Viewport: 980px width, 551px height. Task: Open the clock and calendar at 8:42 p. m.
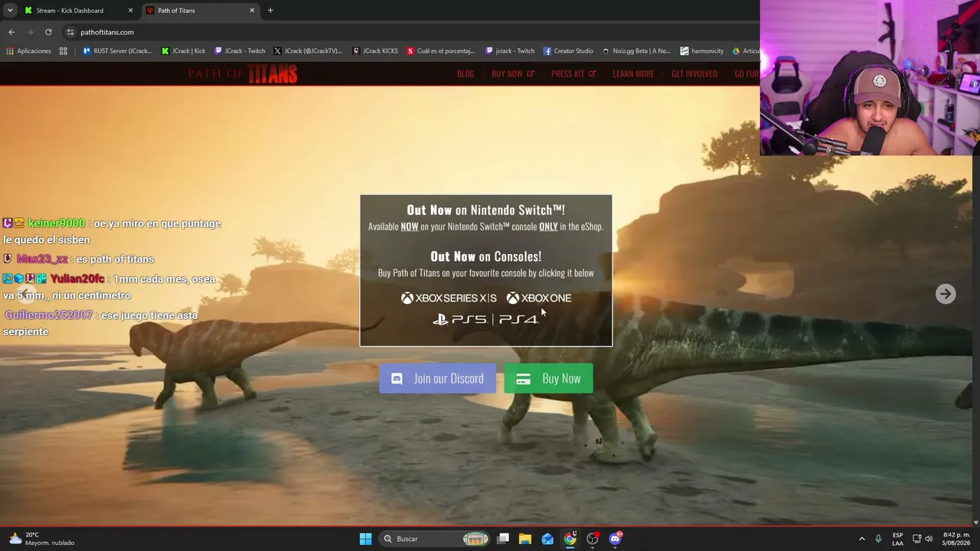coord(957,539)
